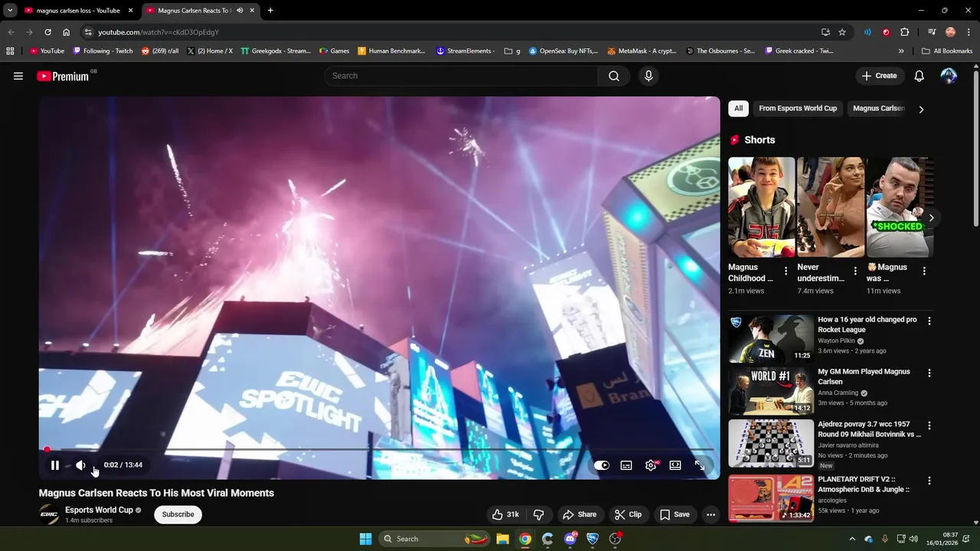Go to browser home page
This screenshot has width=980, height=551.
pos(66,32)
